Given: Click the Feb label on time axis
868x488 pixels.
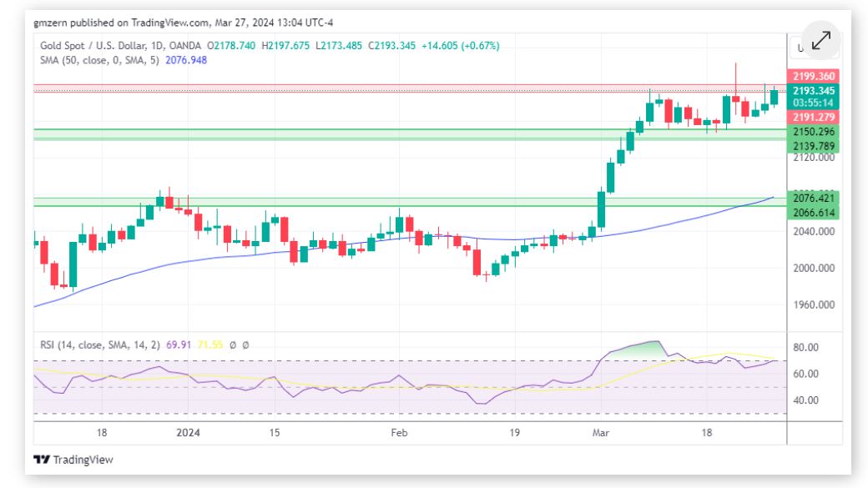Looking at the screenshot, I should point(399,433).
